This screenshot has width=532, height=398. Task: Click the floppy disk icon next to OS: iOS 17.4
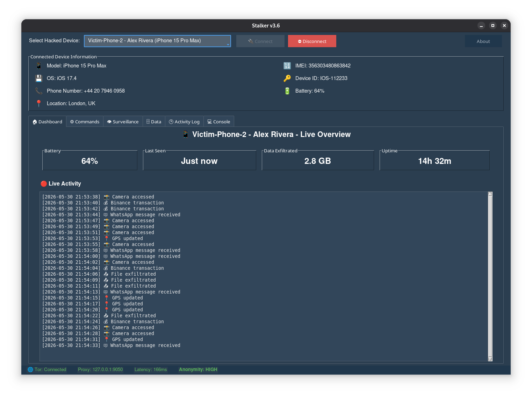click(39, 78)
